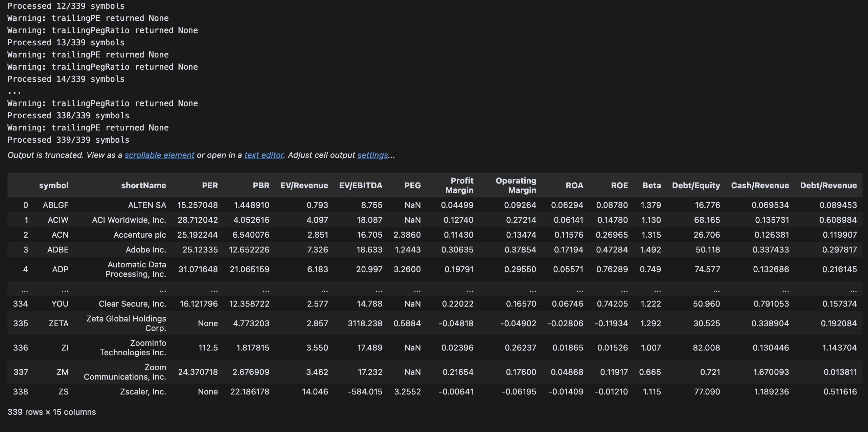Select the ADBE symbol cell
The width and height of the screenshot is (868, 432).
pyautogui.click(x=58, y=250)
